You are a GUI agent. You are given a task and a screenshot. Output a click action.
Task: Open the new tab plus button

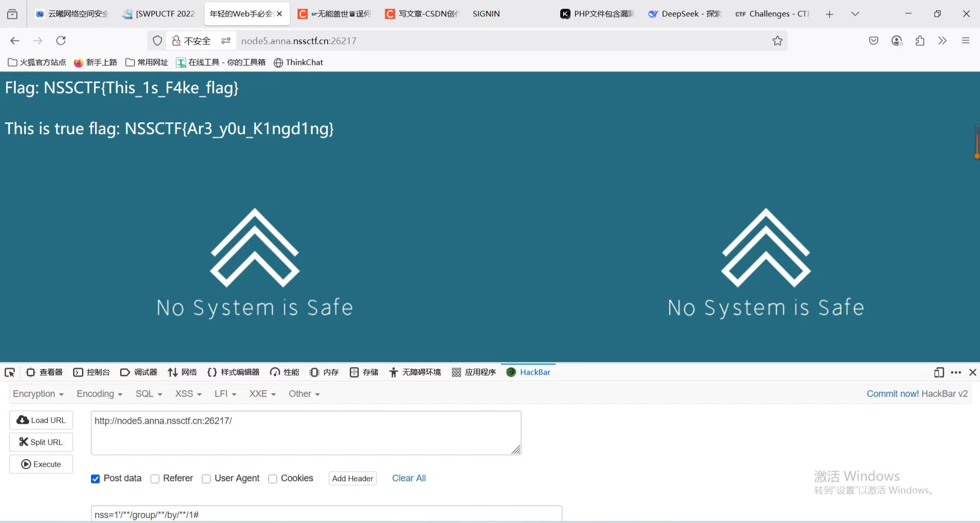point(829,14)
